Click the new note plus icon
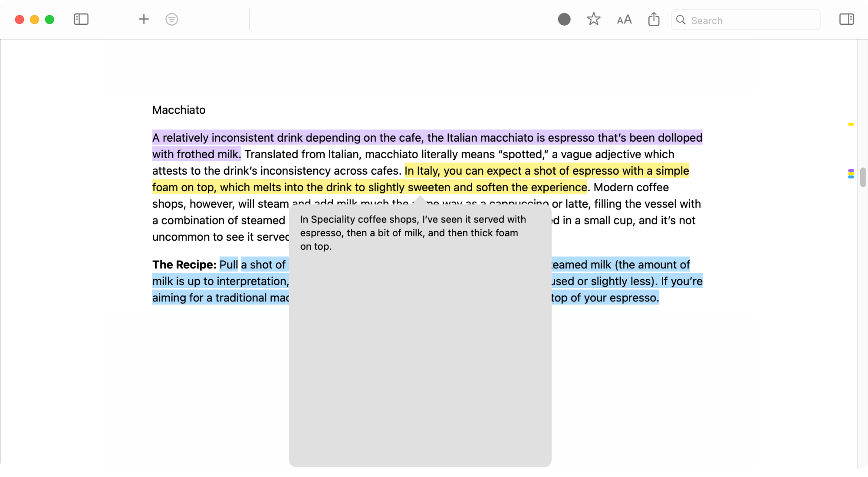Viewport: 868px width, 477px height. (144, 20)
